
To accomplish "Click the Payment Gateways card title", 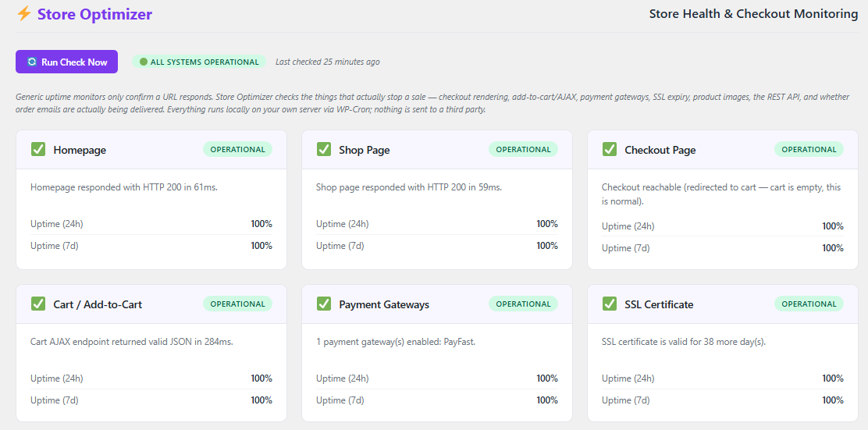I will (x=384, y=304).
